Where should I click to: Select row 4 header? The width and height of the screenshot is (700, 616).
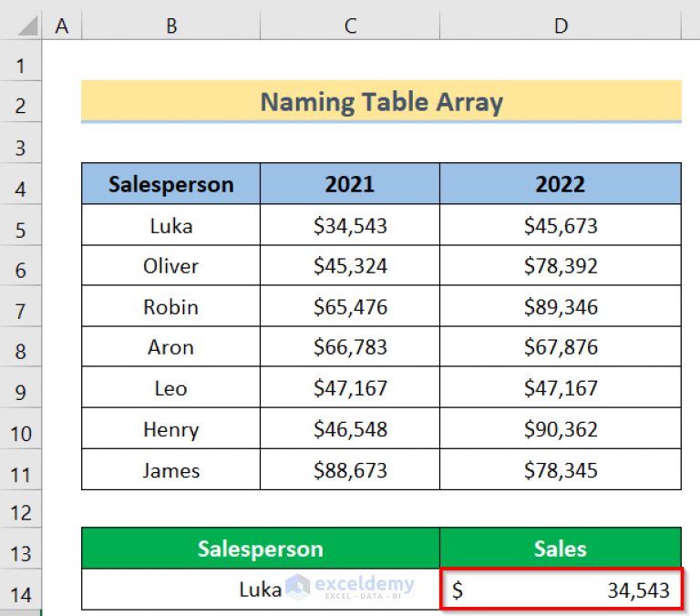[21, 184]
